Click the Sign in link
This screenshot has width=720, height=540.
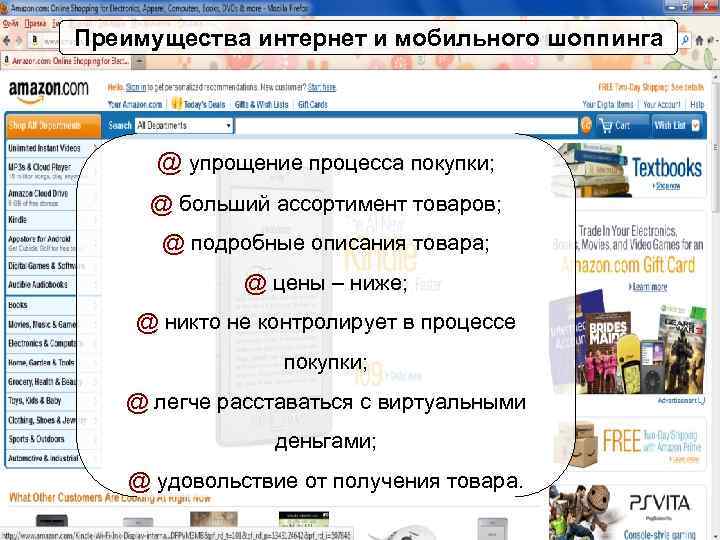click(x=136, y=87)
